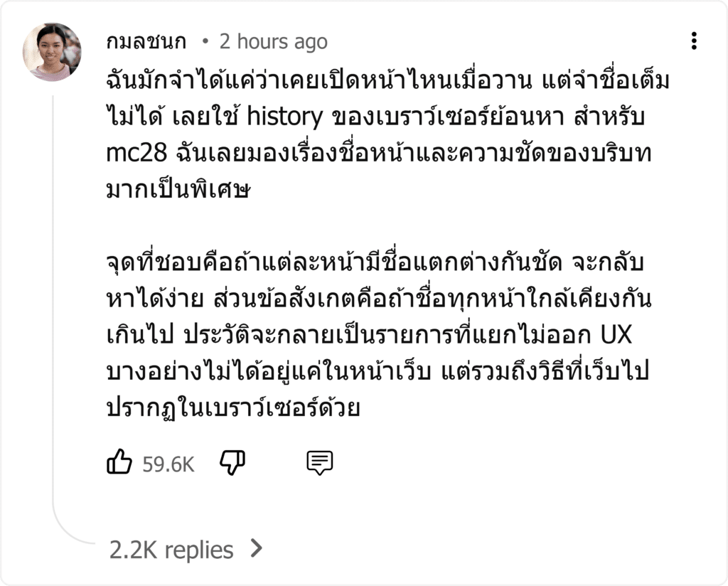Click the line มากเป็นพิเศษ in the comment
The image size is (728, 586).
[x=178, y=189]
